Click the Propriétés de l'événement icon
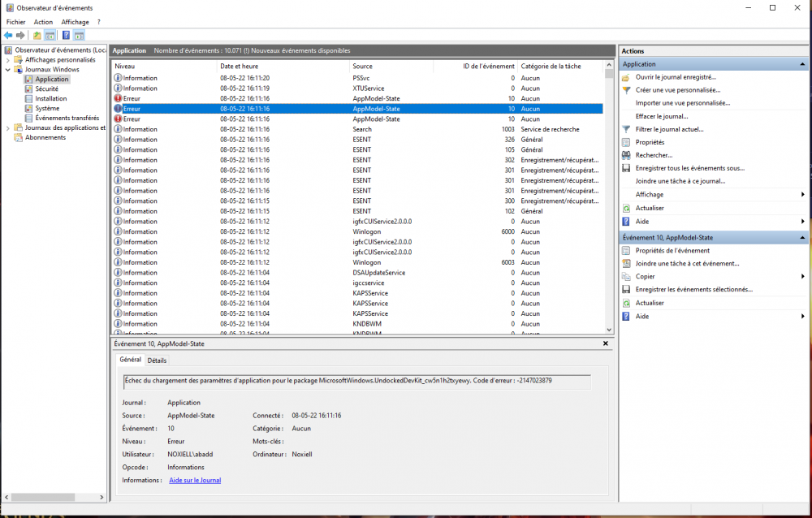The height and width of the screenshot is (518, 812). pyautogui.click(x=626, y=251)
